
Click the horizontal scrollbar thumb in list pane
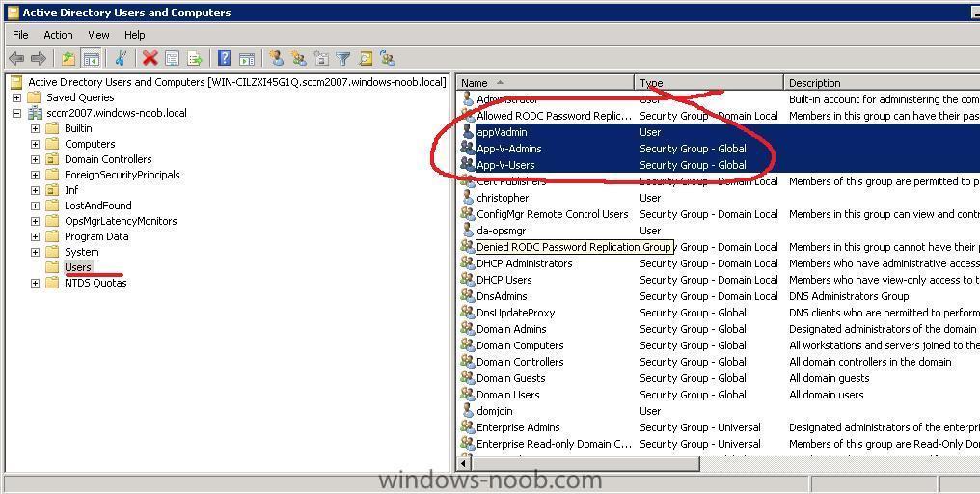pos(585,463)
